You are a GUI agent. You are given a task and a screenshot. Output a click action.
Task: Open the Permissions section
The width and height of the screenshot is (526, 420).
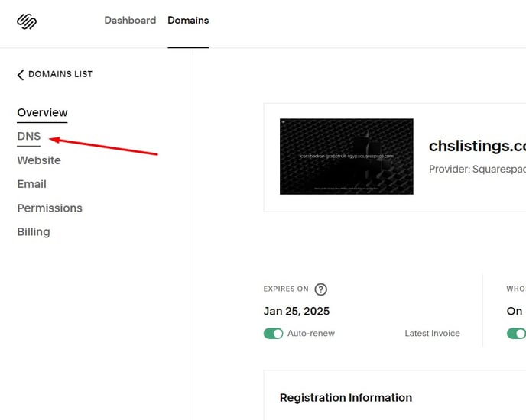(50, 208)
